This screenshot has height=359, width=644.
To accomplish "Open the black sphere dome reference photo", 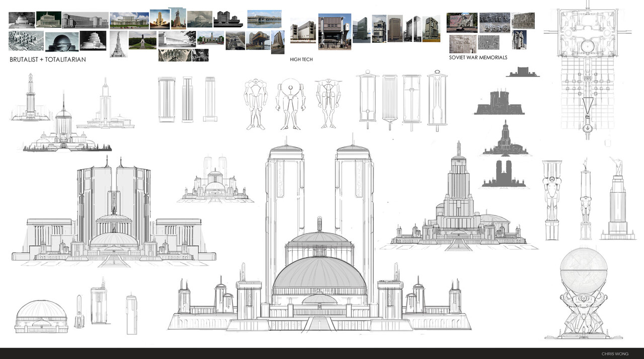I will 62,41.
